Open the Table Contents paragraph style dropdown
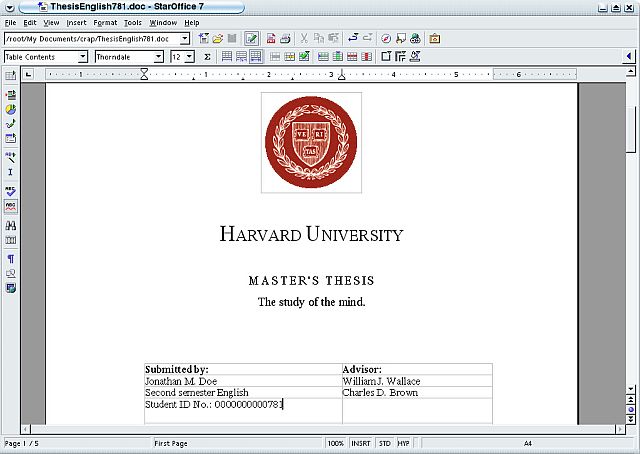The height and width of the screenshot is (454, 640). pos(83,57)
